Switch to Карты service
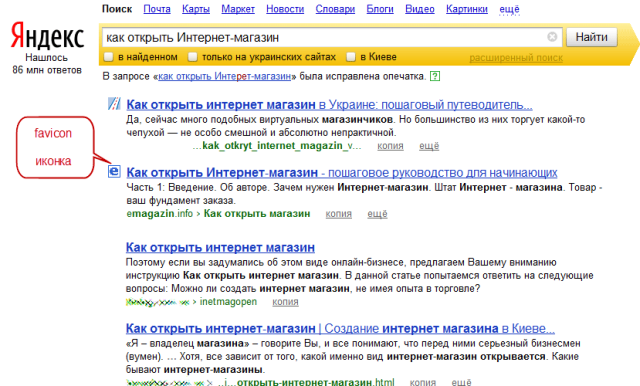This screenshot has width=640, height=386. click(x=196, y=9)
